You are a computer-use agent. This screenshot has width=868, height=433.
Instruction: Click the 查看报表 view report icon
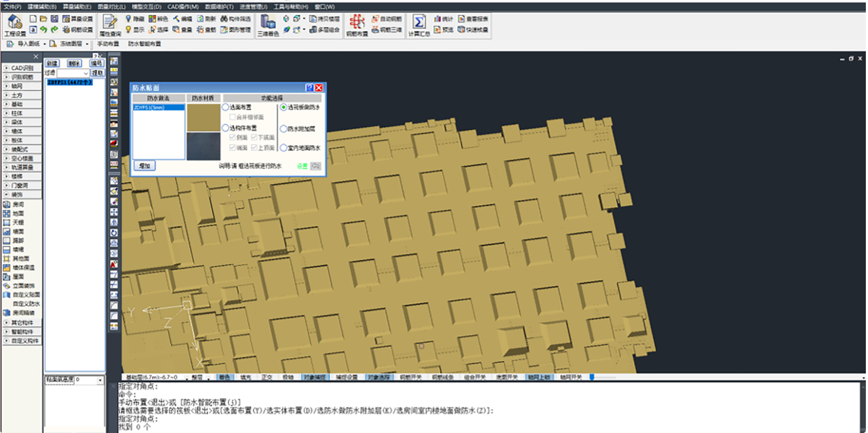[x=473, y=18]
